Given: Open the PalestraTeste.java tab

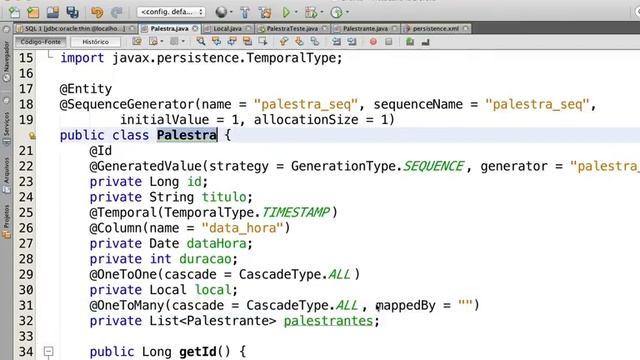Looking at the screenshot, I should [x=292, y=29].
